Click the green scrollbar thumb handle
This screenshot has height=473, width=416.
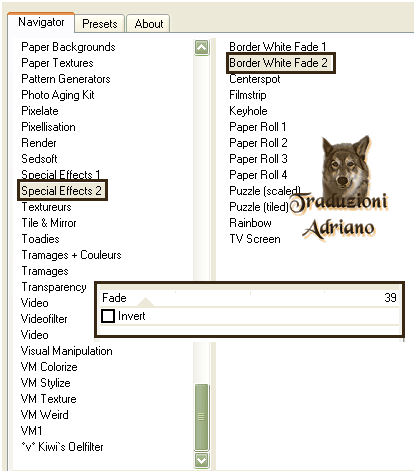coord(201,417)
